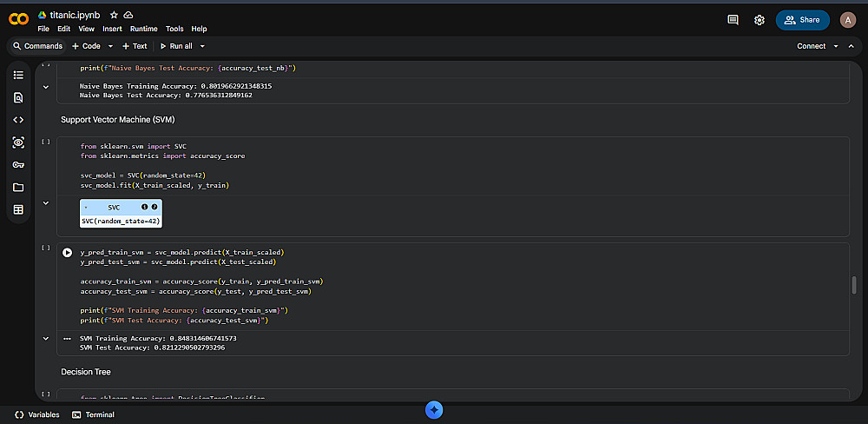Open the Connect options dropdown arrow

(x=836, y=46)
